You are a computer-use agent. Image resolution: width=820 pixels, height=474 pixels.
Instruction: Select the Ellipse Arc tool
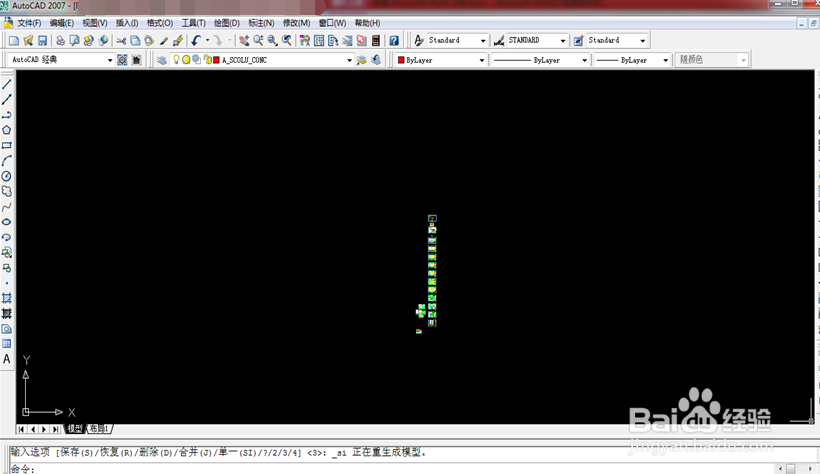[x=7, y=237]
